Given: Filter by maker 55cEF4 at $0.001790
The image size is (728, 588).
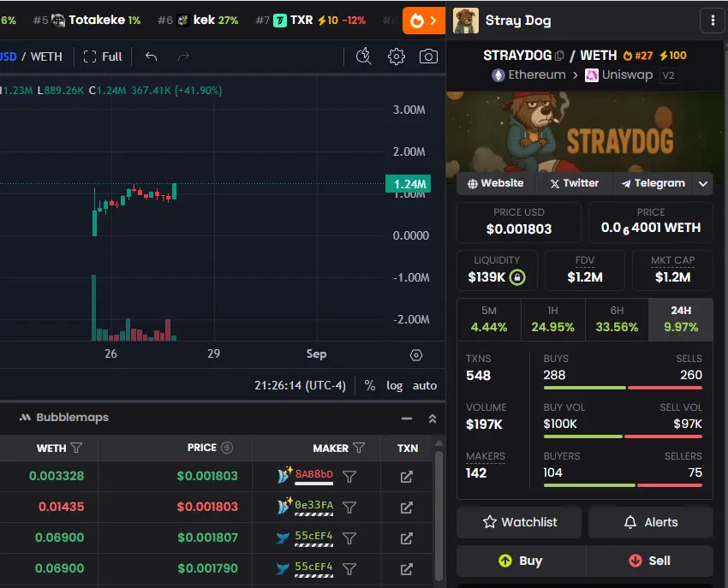Looking at the screenshot, I should point(349,569).
